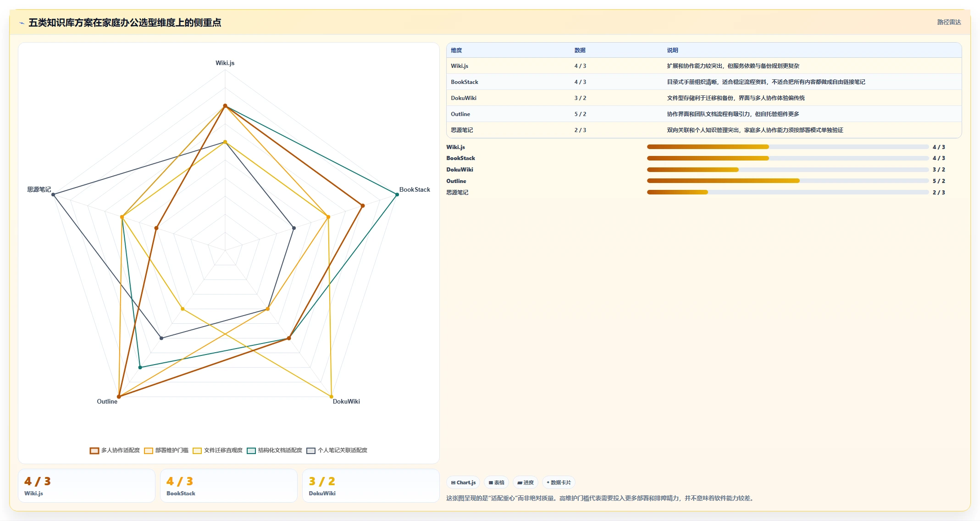This screenshot has height=521, width=980.
Task: Select the 进度 chip
Action: coord(526,482)
